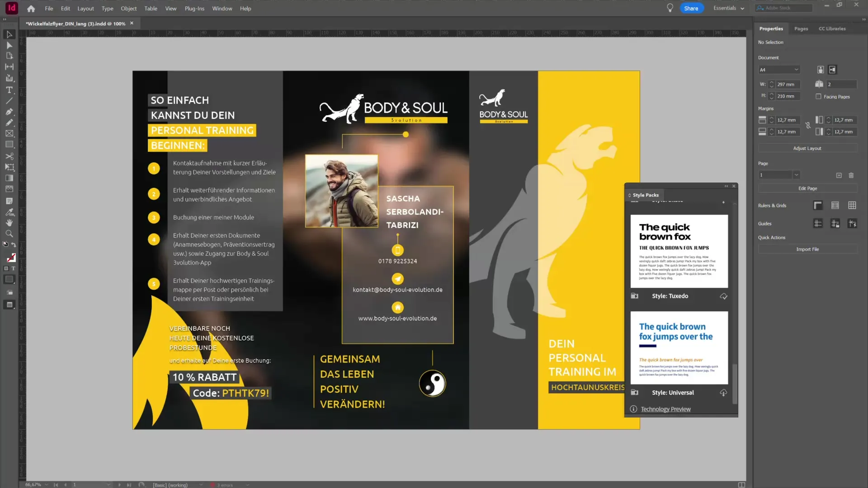Toggle the margins chain link icon
Screen dimensions: 868x488
click(x=808, y=126)
